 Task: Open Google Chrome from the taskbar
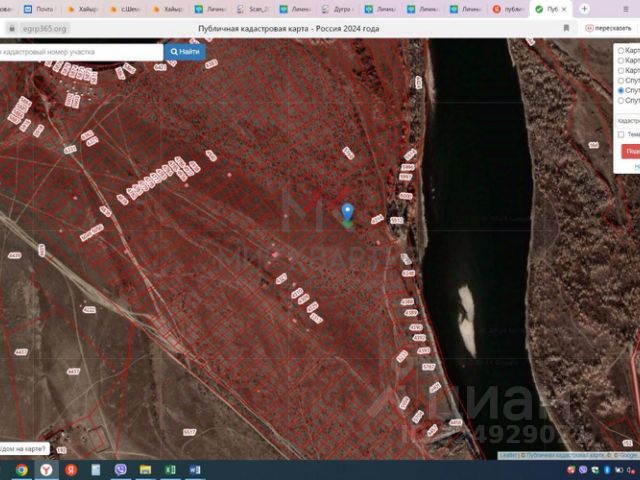21,470
